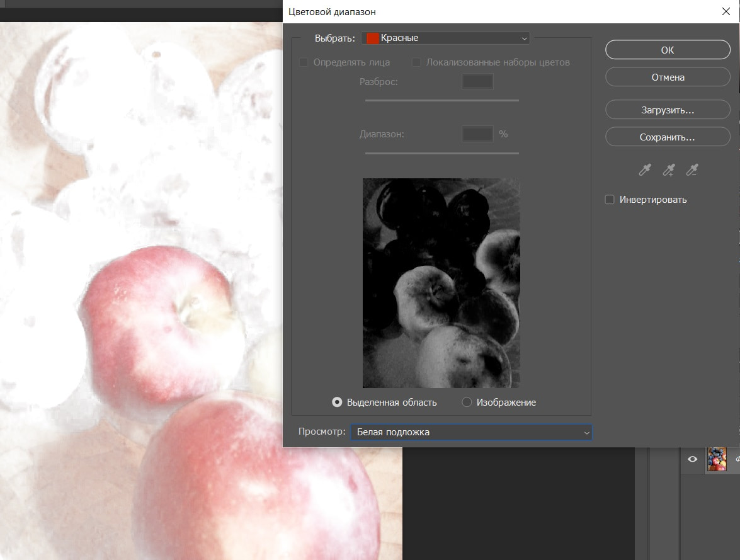Select the Выделенная область radio button

point(337,403)
